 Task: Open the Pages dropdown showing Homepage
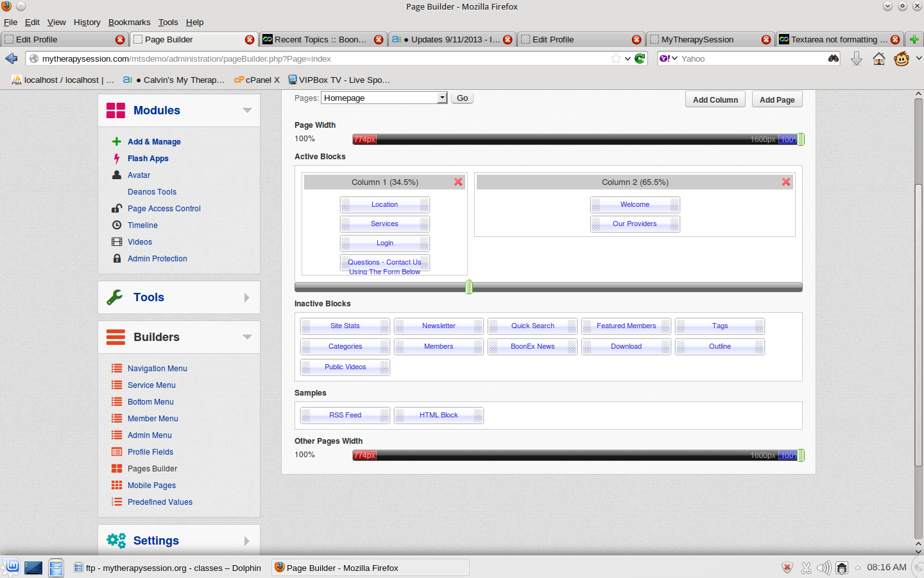point(384,98)
